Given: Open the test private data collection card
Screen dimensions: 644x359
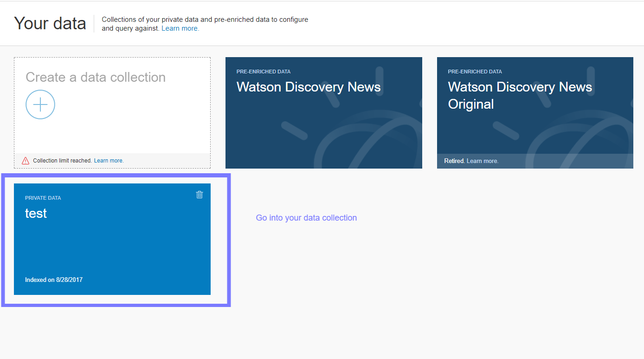Looking at the screenshot, I should (112, 239).
